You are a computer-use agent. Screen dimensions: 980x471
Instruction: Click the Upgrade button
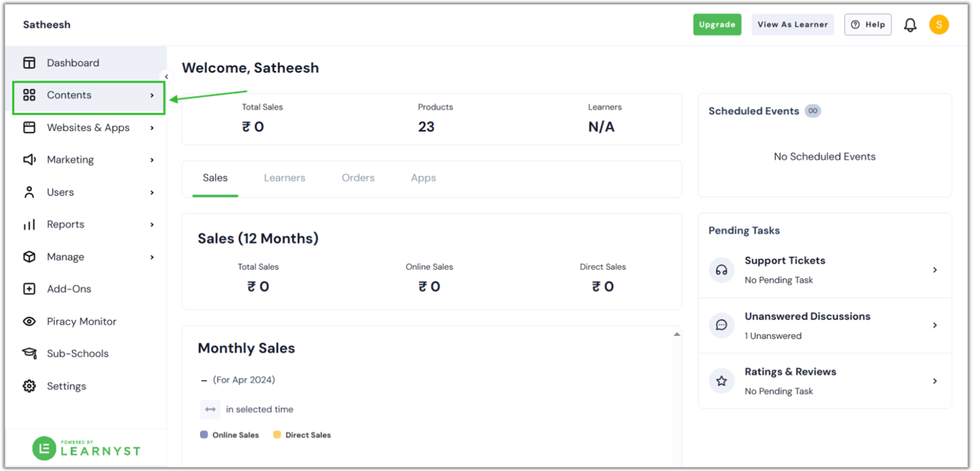(x=717, y=24)
